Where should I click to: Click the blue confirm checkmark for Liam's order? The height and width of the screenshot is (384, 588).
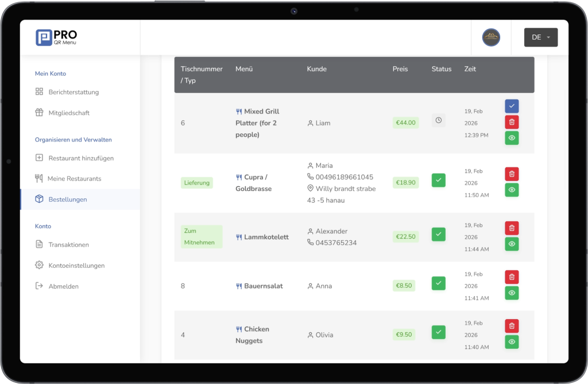point(512,106)
